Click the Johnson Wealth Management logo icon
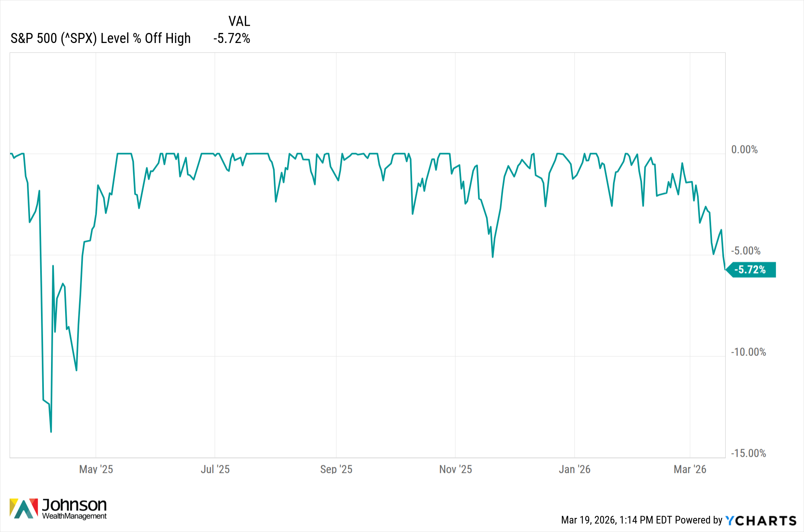Screen dimensions: 804x532 point(24,508)
